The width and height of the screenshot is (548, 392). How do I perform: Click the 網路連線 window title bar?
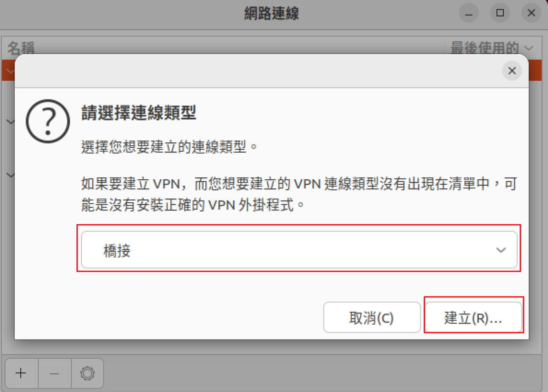click(272, 14)
